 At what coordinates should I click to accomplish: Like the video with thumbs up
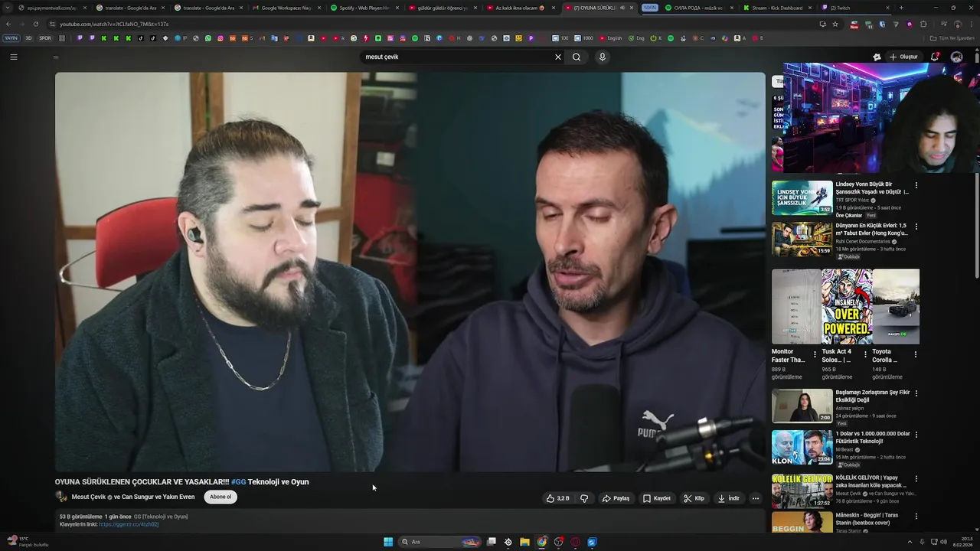pos(558,498)
